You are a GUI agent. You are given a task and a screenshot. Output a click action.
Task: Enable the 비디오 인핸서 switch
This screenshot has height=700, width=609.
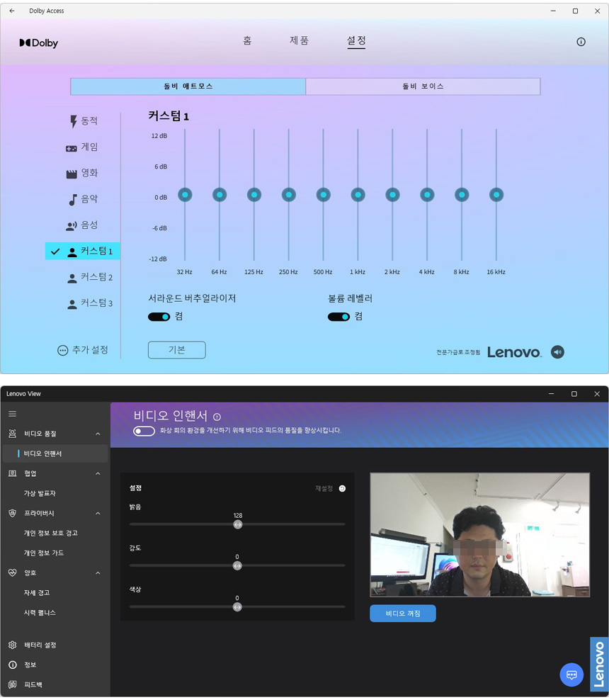[144, 431]
